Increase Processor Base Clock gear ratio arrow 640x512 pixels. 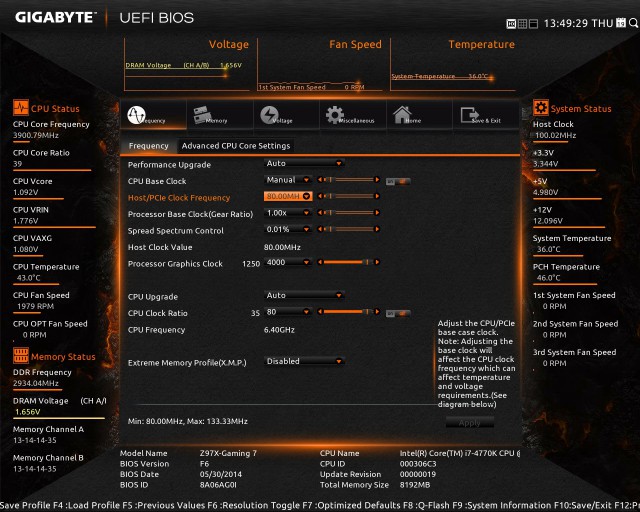click(x=377, y=213)
